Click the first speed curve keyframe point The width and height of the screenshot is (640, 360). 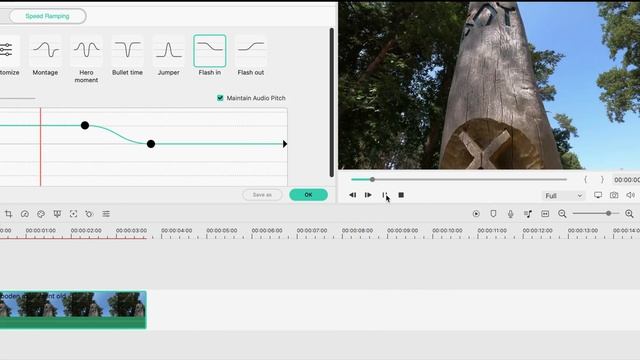85,125
